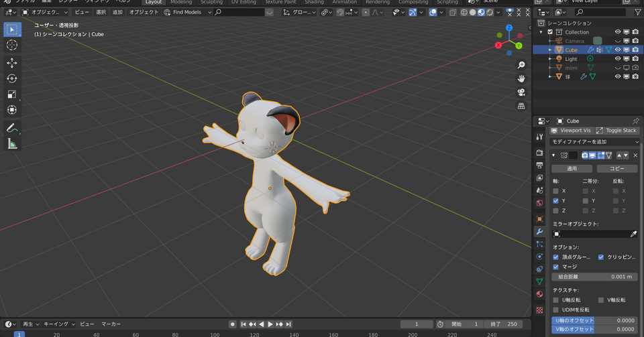Open the Modifiers wrench tab icon
Screen dimensions: 644x337
539,232
